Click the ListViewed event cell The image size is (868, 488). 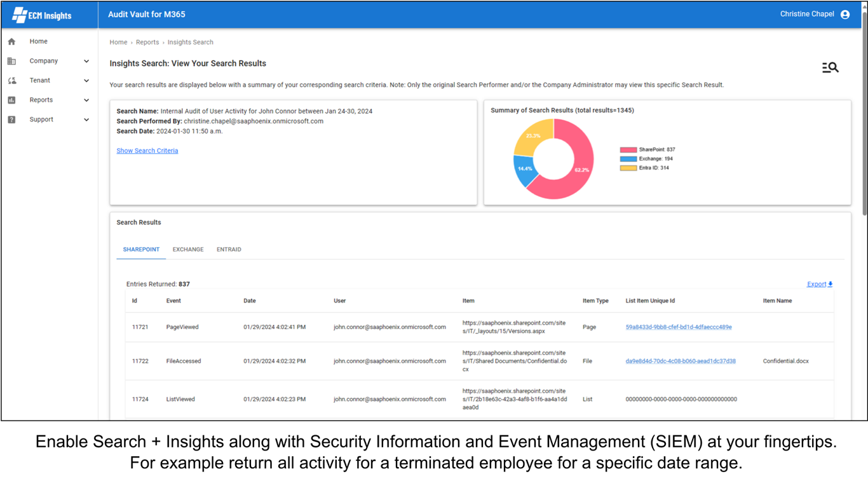click(x=180, y=400)
